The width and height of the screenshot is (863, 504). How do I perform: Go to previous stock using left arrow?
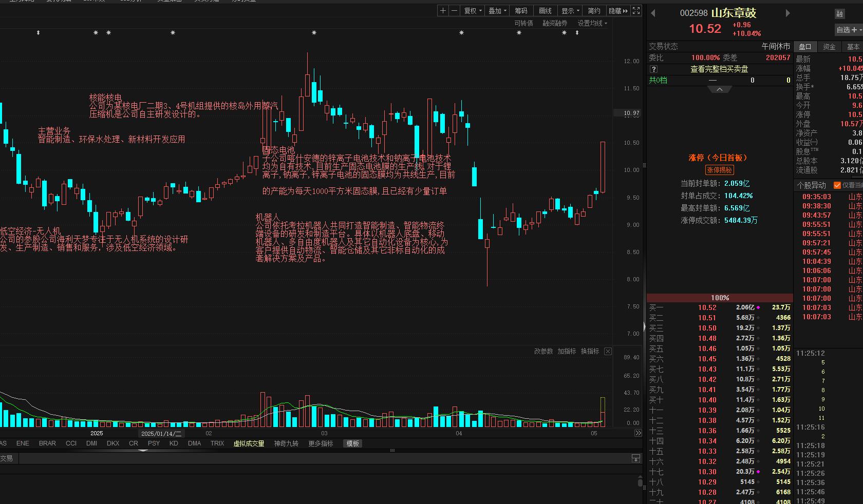coord(653,13)
